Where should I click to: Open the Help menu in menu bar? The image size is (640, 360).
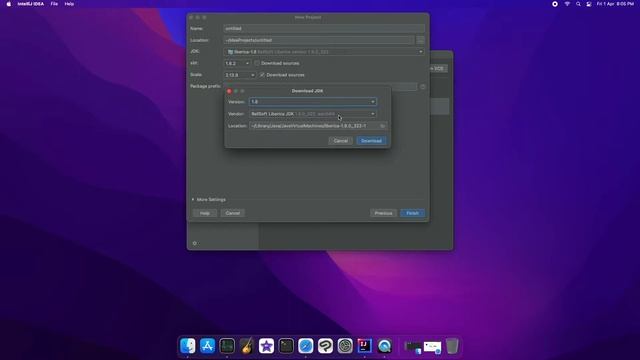tap(69, 4)
